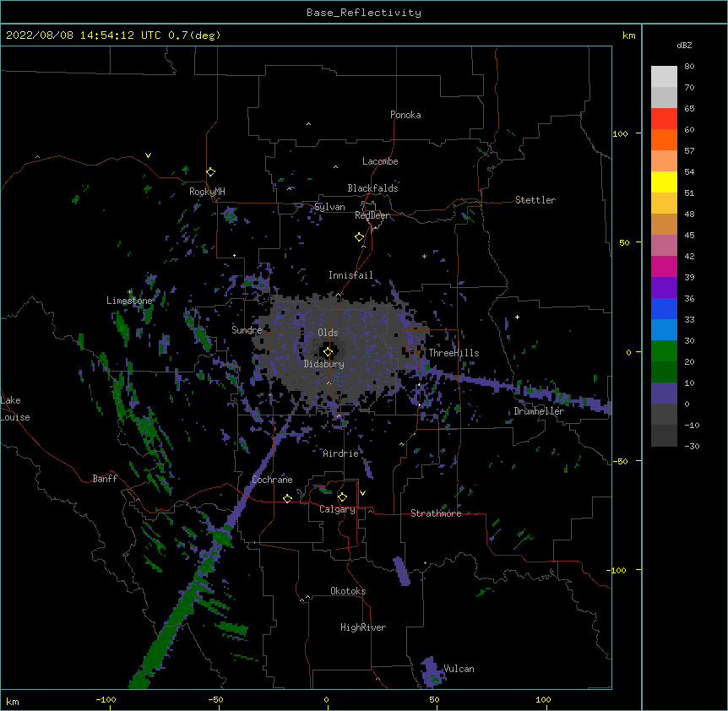The width and height of the screenshot is (728, 711).
Task: Click the white asterisk marker above Limestone
Action: click(130, 291)
